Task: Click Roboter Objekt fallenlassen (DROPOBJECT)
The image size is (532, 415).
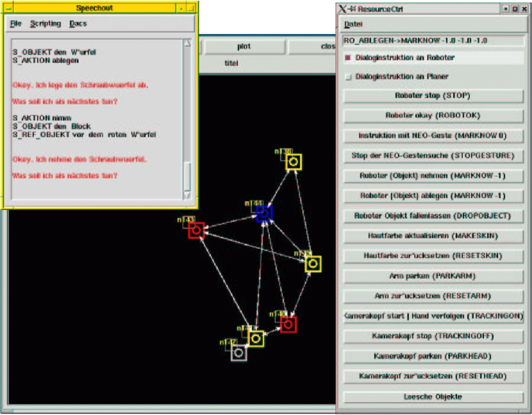Action: coord(433,216)
